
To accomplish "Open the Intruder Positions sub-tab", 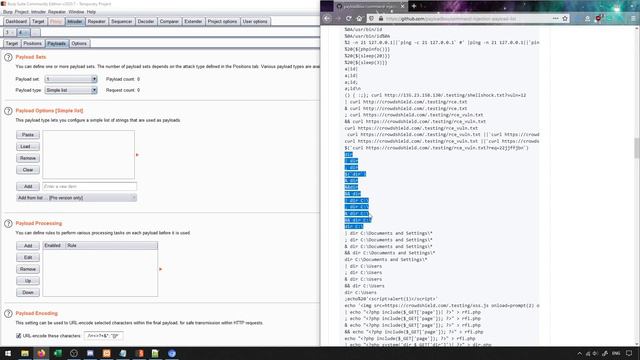I will (x=32, y=44).
